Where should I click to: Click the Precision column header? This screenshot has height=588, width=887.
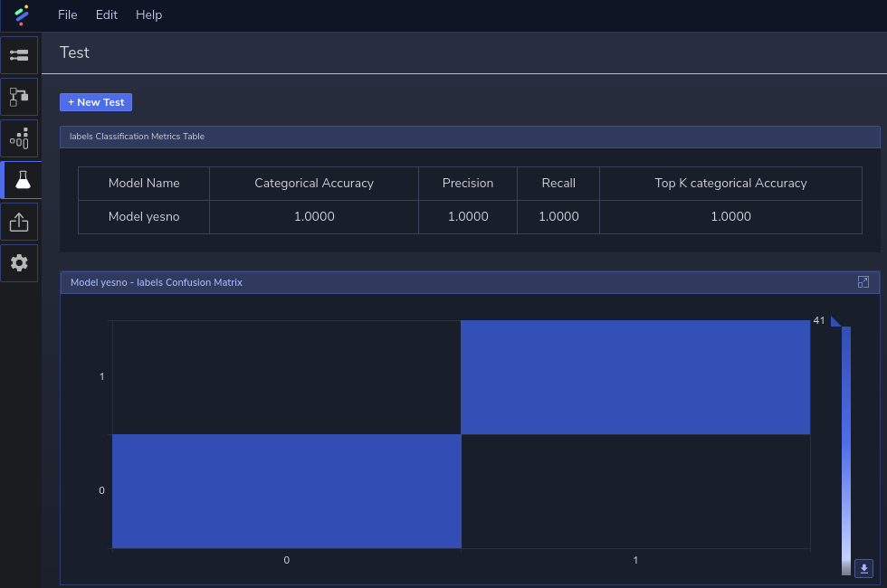[468, 183]
